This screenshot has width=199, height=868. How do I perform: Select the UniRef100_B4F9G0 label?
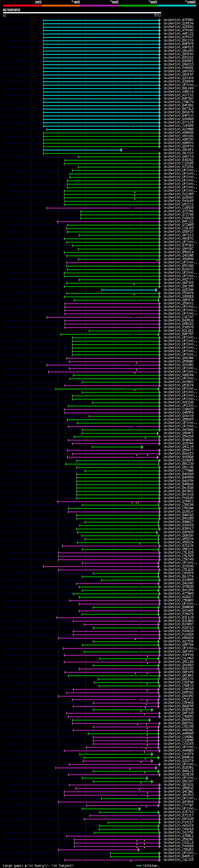coord(179,99)
